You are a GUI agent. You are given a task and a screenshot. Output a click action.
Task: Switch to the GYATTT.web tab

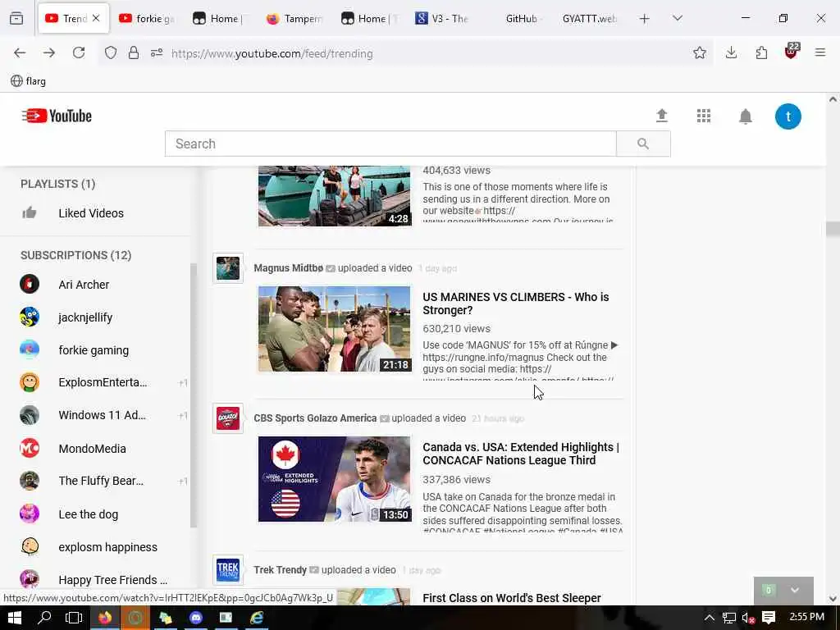point(589,18)
